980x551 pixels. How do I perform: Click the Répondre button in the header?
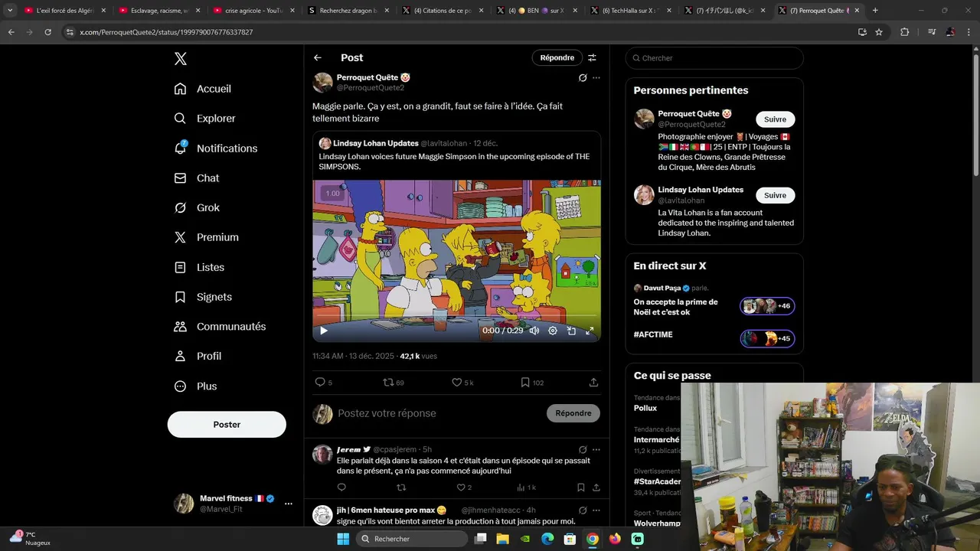[x=557, y=57]
